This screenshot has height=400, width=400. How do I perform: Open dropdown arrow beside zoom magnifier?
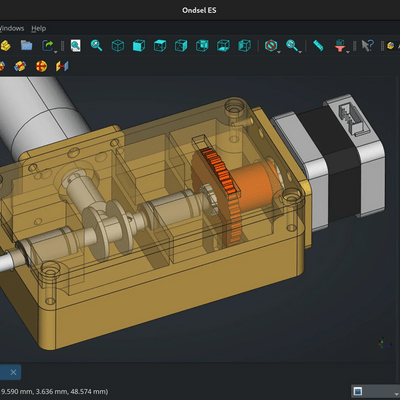pyautogui.click(x=300, y=52)
